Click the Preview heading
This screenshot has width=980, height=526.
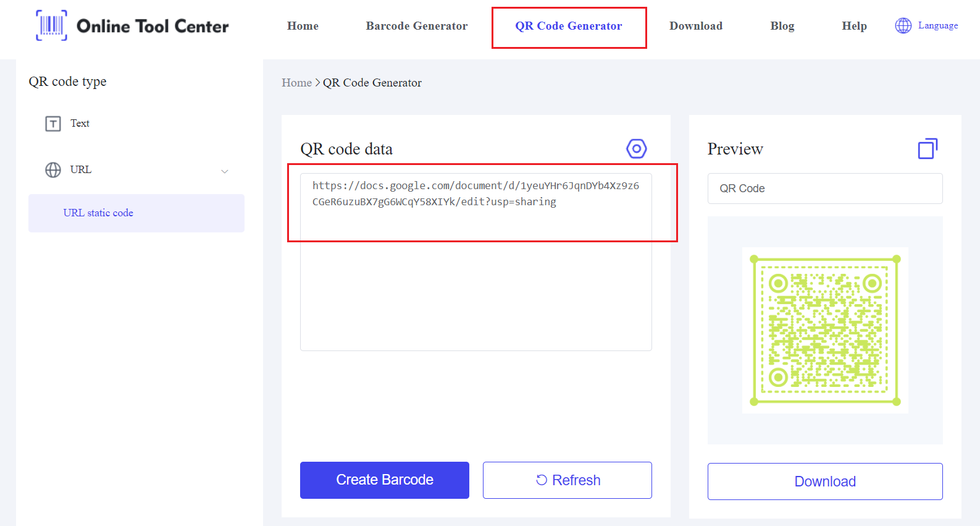[735, 149]
